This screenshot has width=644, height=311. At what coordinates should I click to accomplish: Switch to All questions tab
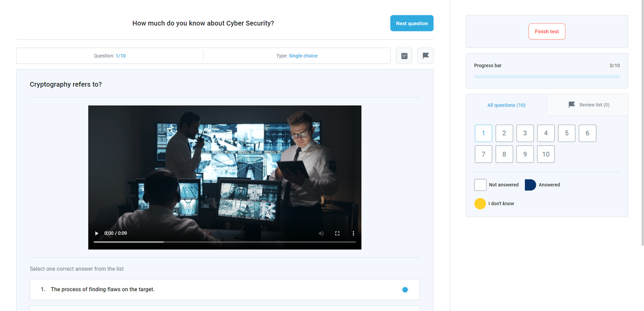(x=506, y=105)
